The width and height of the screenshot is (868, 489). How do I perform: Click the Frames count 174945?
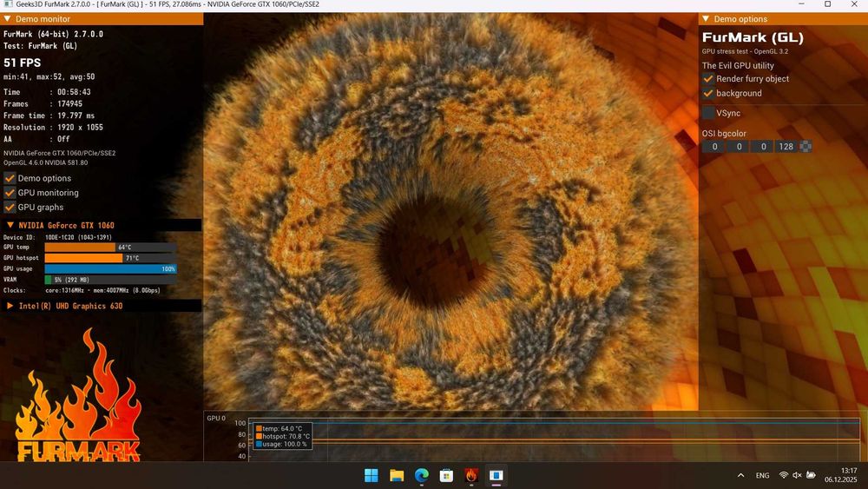[x=69, y=103]
